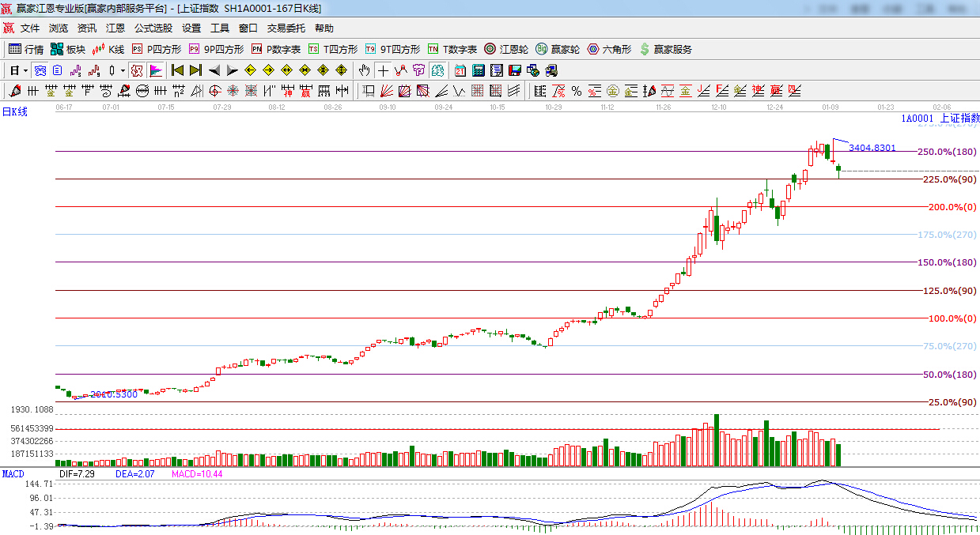This screenshot has height=535, width=980.
Task: Jump to first bar with skip-back arrow
Action: (177, 70)
